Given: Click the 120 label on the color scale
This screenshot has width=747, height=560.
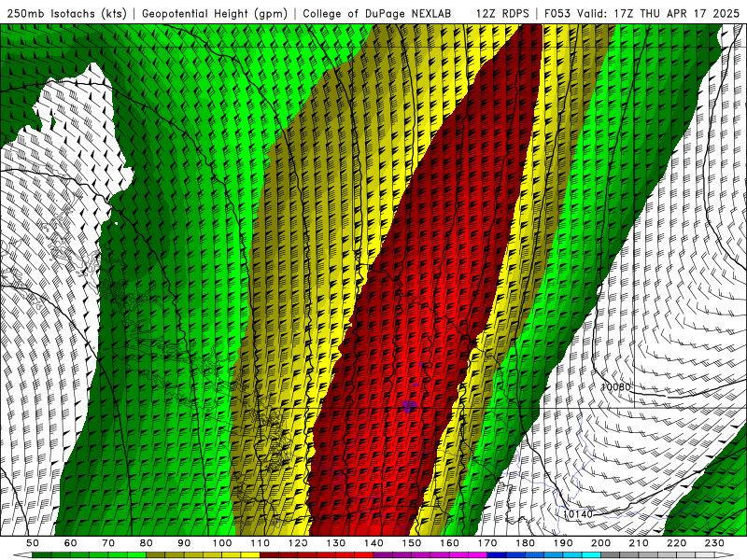Looking at the screenshot, I should [298, 543].
